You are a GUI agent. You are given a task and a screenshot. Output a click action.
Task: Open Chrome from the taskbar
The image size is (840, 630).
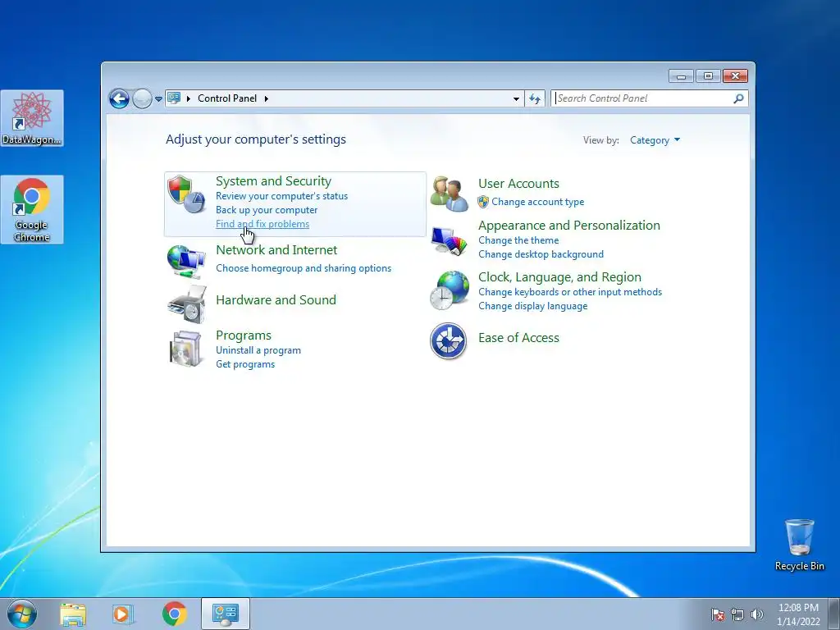tap(174, 614)
